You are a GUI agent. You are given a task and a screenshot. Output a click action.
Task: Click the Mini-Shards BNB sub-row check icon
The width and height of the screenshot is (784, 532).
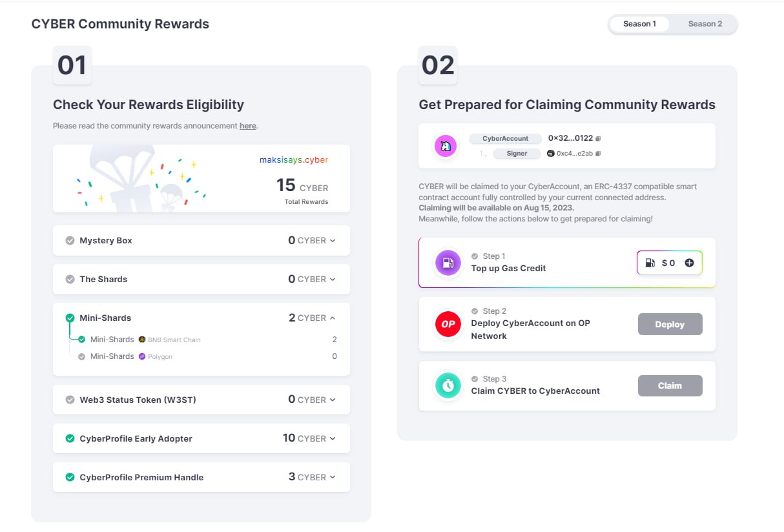click(x=81, y=340)
